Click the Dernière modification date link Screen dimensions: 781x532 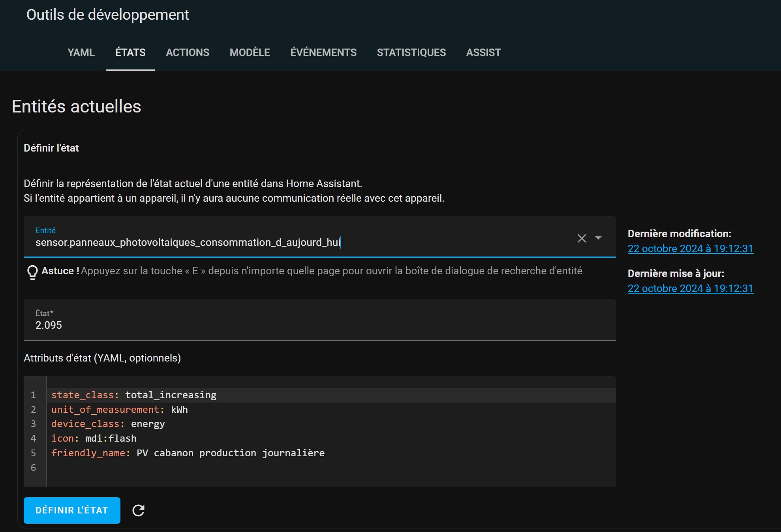(691, 249)
